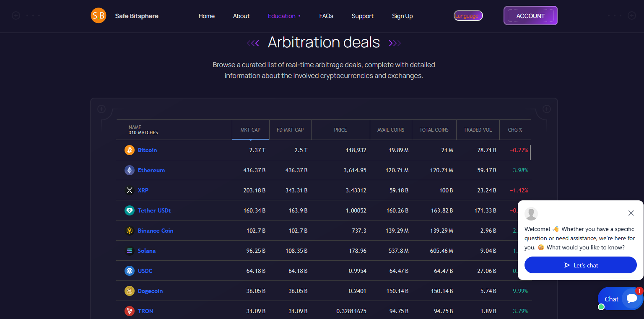
Task: Click the XRP coin icon
Action: (130, 190)
